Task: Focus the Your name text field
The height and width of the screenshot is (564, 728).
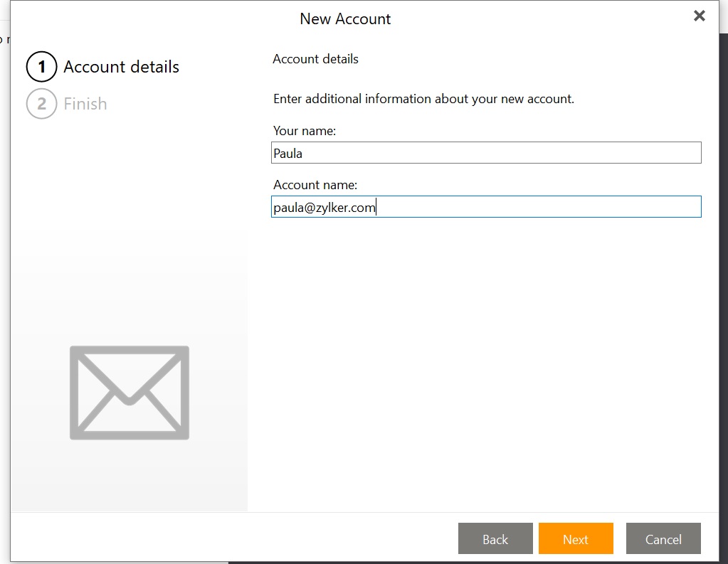Action: coord(486,153)
